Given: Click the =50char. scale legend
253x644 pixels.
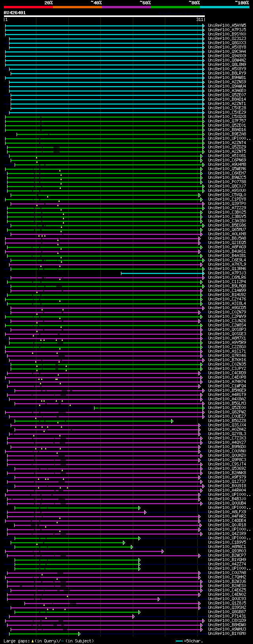Looking at the screenshot, I should (189, 641).
